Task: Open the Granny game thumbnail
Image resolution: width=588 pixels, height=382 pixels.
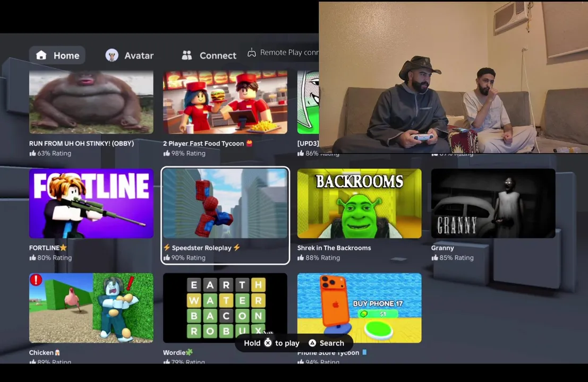Action: tap(493, 203)
